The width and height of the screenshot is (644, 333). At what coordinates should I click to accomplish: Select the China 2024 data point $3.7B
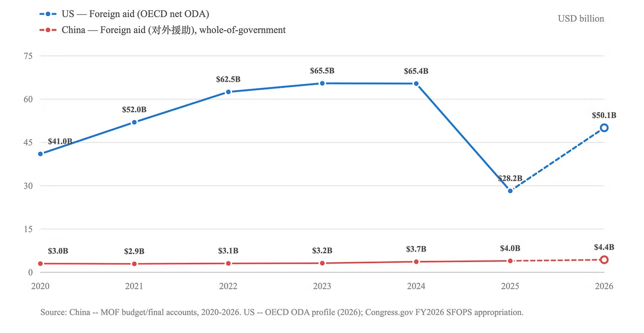click(x=416, y=262)
